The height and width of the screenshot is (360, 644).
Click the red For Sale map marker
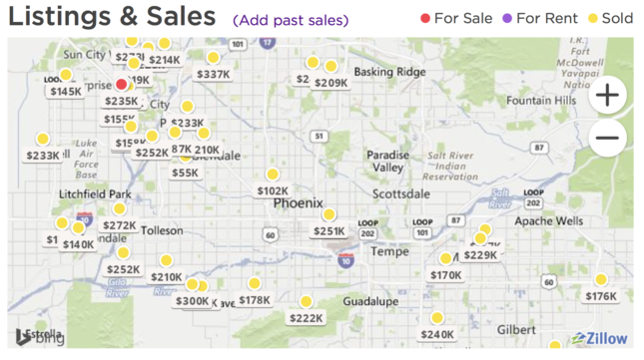point(121,84)
